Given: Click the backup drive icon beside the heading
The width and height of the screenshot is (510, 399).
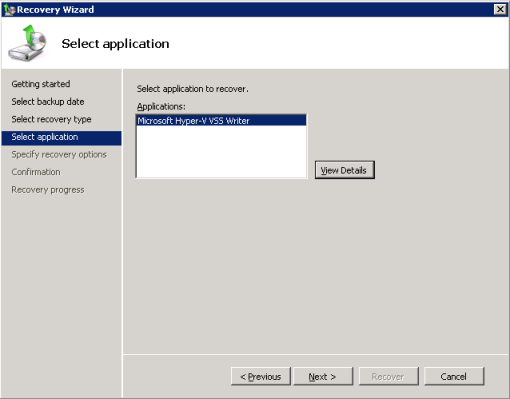Looking at the screenshot, I should pyautogui.click(x=27, y=43).
